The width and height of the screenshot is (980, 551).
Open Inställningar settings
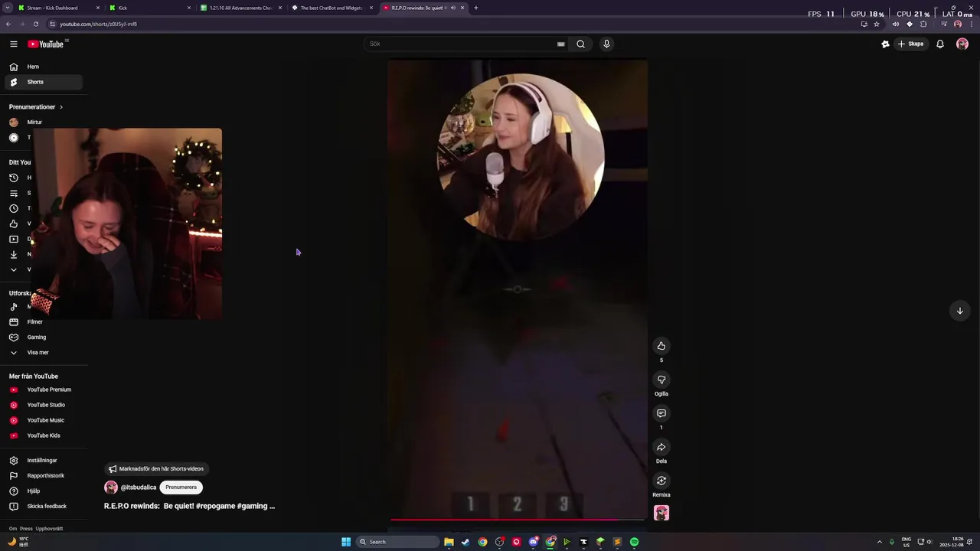[43, 461]
